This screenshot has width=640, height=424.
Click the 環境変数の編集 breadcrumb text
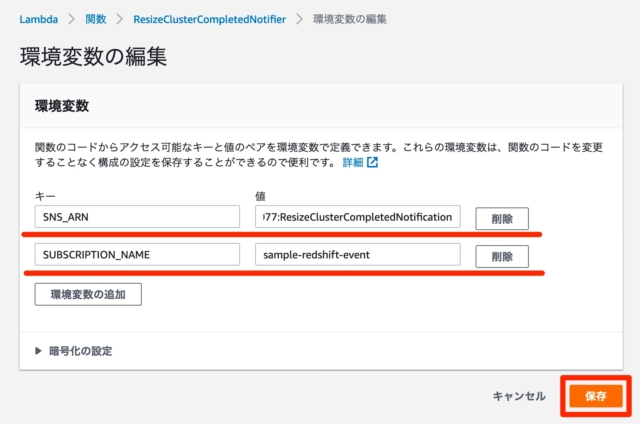pos(349,19)
